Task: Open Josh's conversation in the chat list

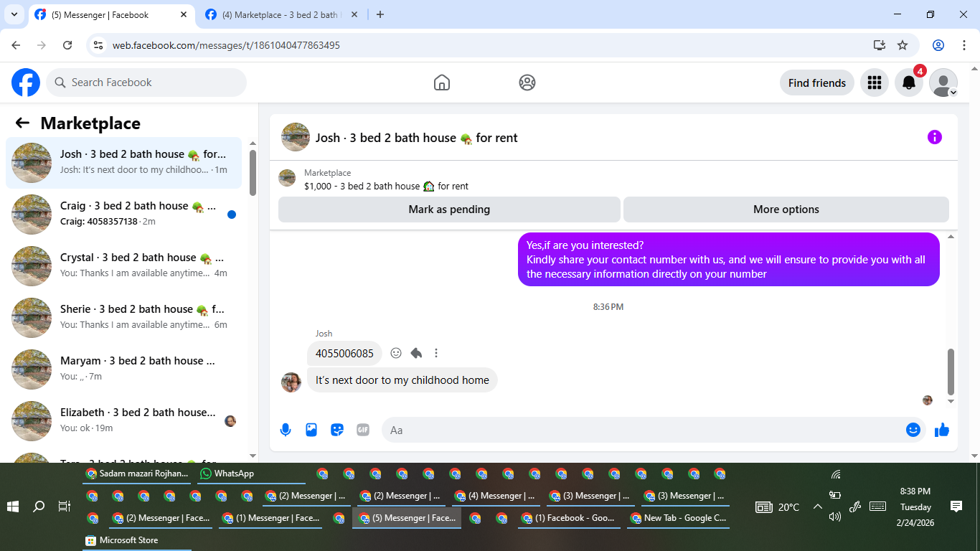Action: pyautogui.click(x=124, y=162)
